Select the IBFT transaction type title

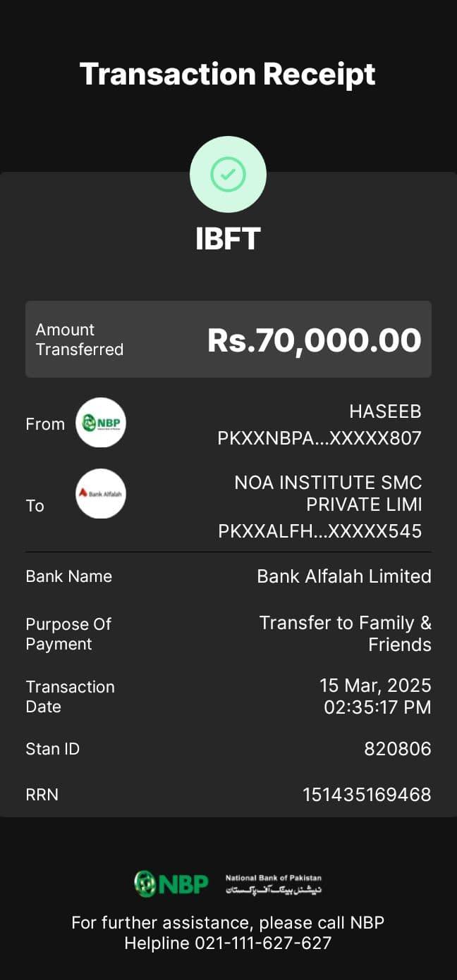[x=228, y=239]
